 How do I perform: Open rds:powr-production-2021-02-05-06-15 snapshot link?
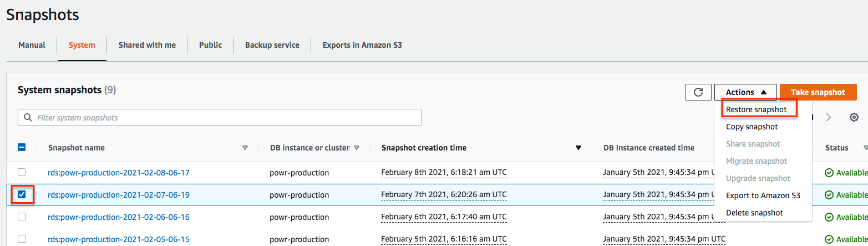coord(119,239)
